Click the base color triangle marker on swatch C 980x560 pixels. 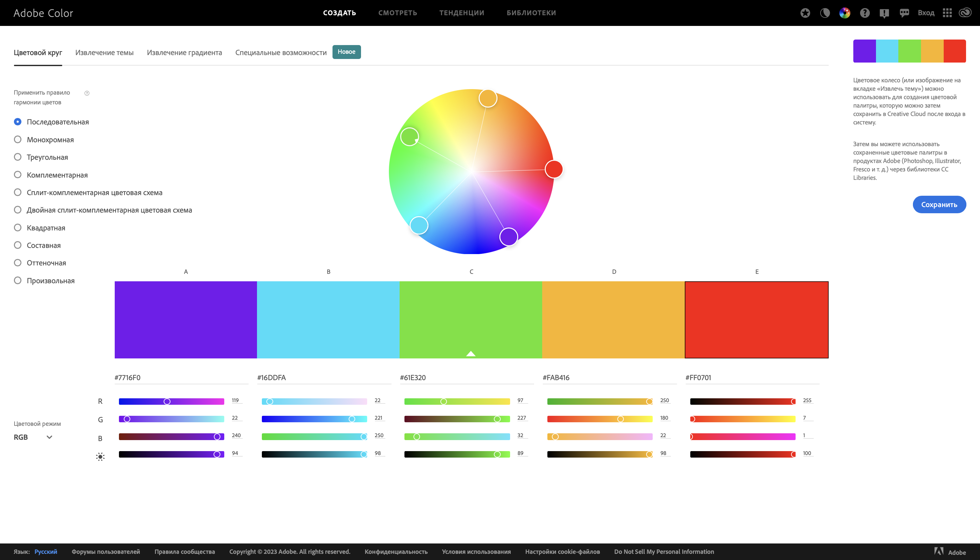click(x=471, y=354)
